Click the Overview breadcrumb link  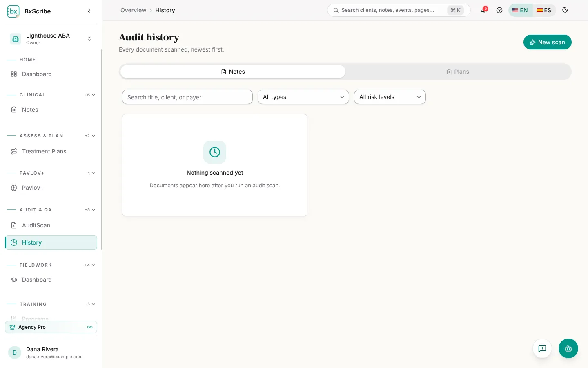click(133, 10)
